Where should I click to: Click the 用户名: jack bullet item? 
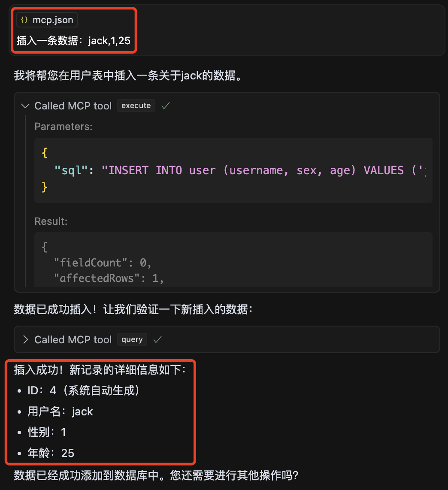60,411
